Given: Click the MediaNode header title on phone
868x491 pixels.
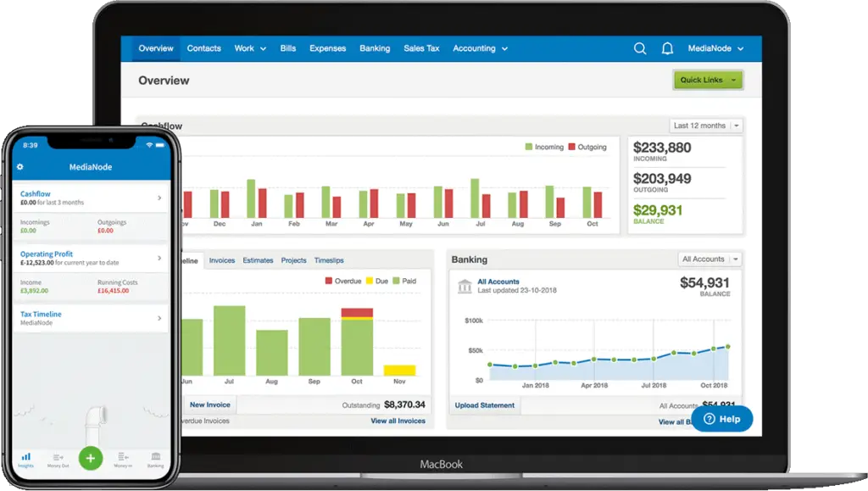Looking at the screenshot, I should pos(91,166).
